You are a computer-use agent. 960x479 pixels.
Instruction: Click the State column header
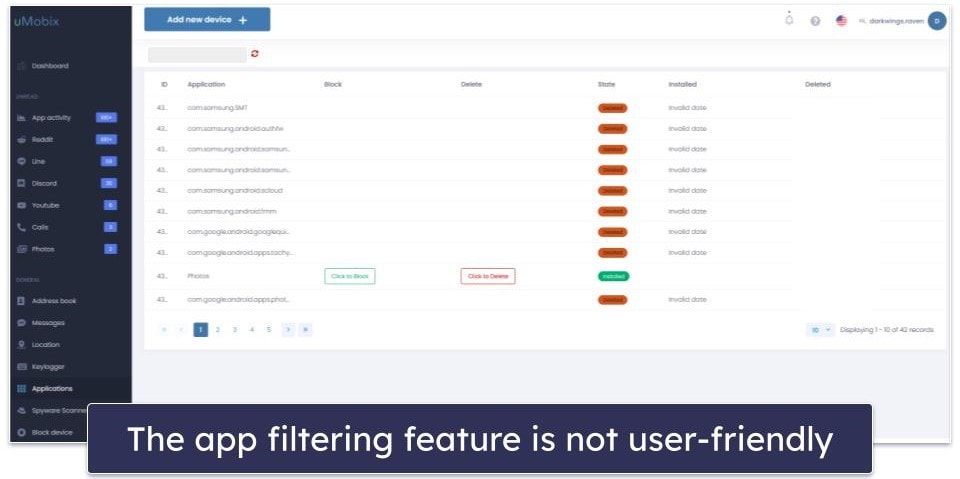pyautogui.click(x=606, y=85)
